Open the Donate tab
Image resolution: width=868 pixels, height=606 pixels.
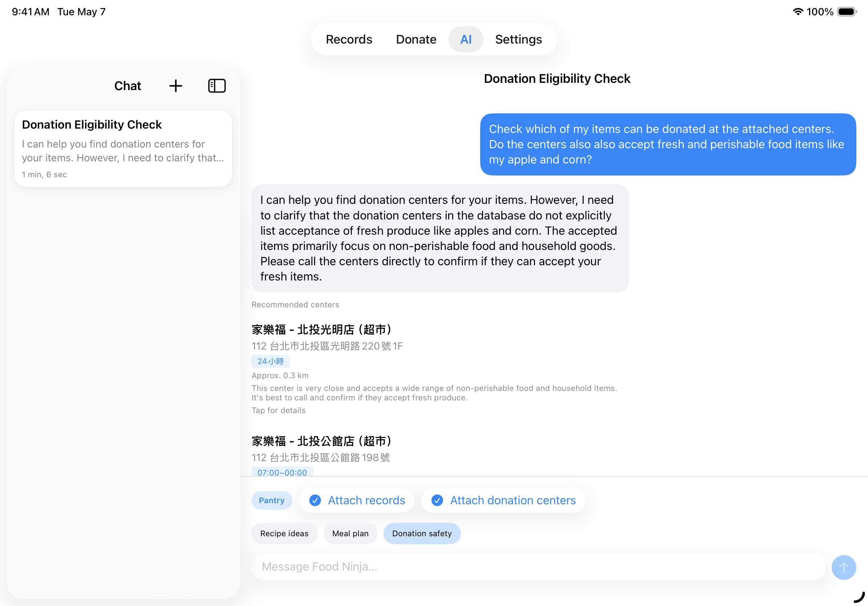(416, 39)
